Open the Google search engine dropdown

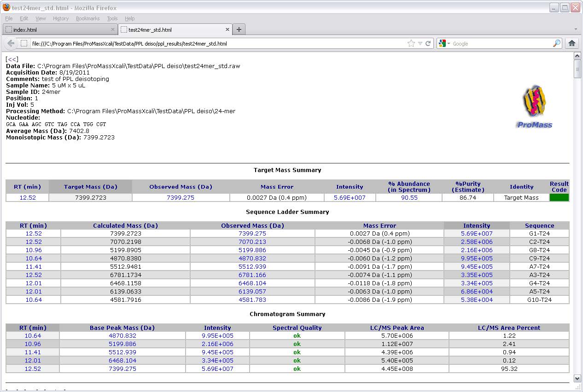tap(445, 43)
